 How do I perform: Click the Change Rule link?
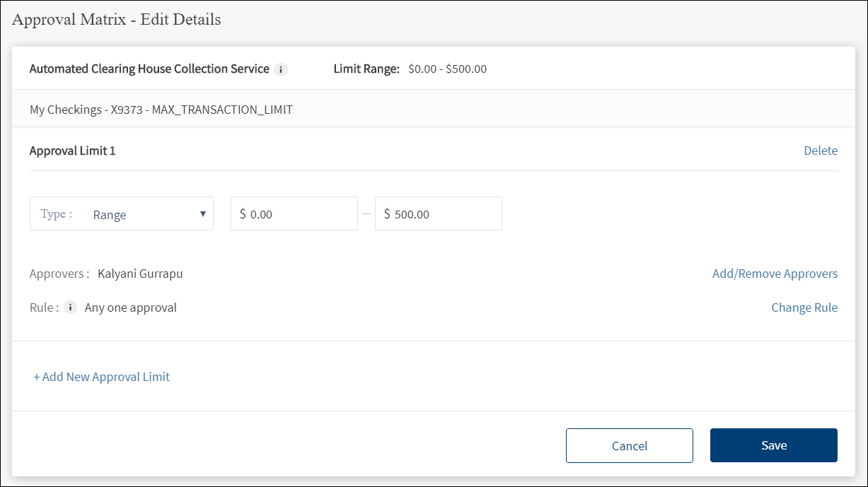click(x=804, y=307)
